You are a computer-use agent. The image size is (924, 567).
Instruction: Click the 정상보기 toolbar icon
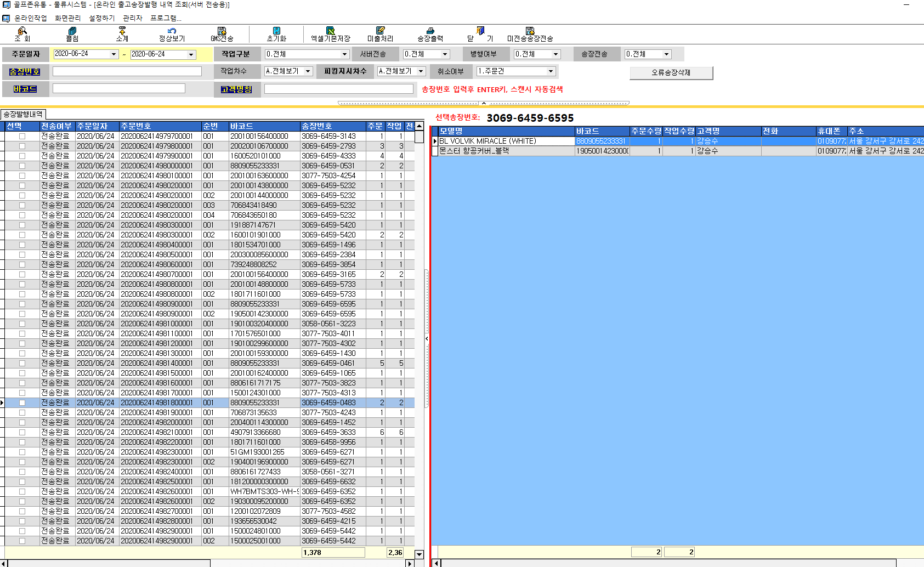click(x=172, y=31)
